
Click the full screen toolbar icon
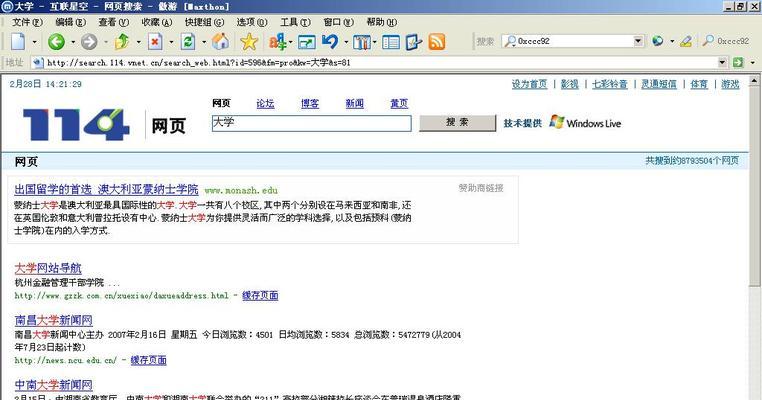click(x=307, y=42)
